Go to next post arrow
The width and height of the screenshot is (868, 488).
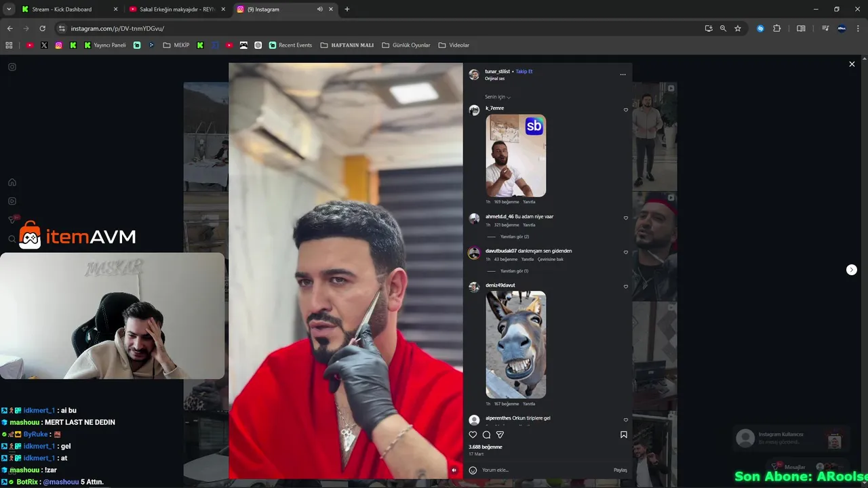coord(852,270)
